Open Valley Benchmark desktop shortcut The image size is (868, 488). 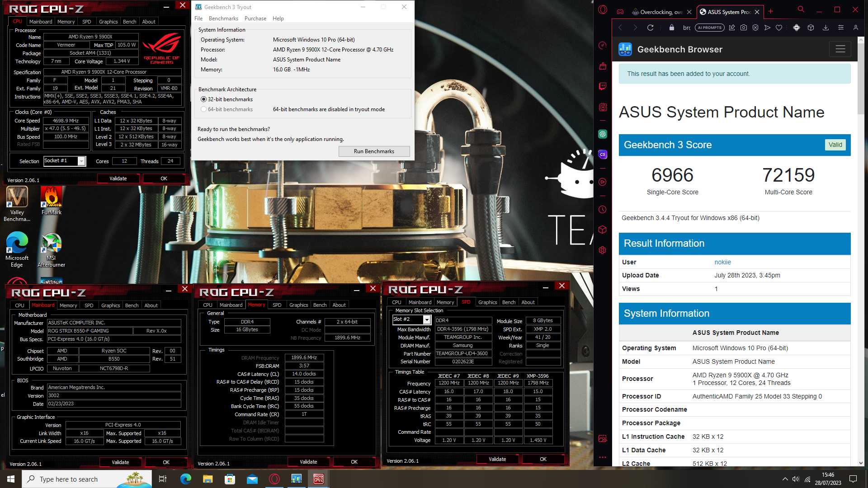[17, 204]
